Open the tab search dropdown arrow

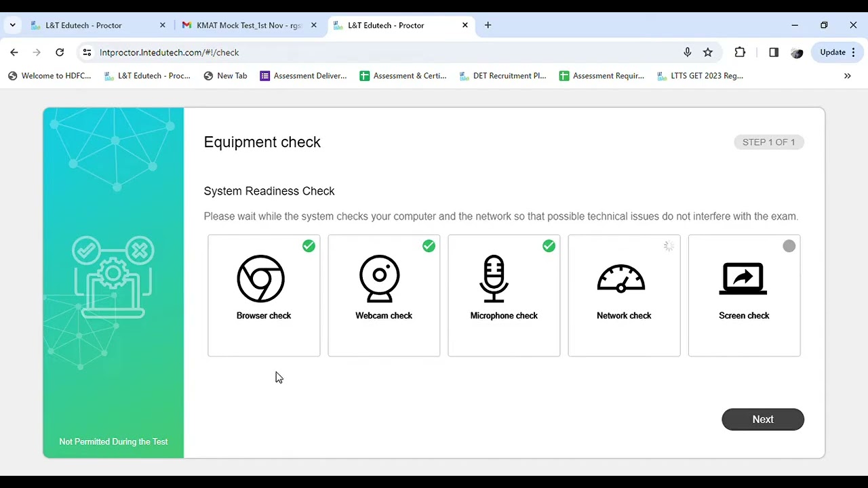point(12,25)
